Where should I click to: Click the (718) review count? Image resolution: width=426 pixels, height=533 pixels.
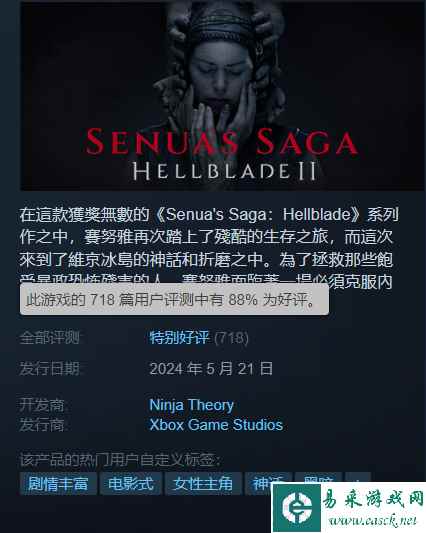pyautogui.click(x=232, y=338)
